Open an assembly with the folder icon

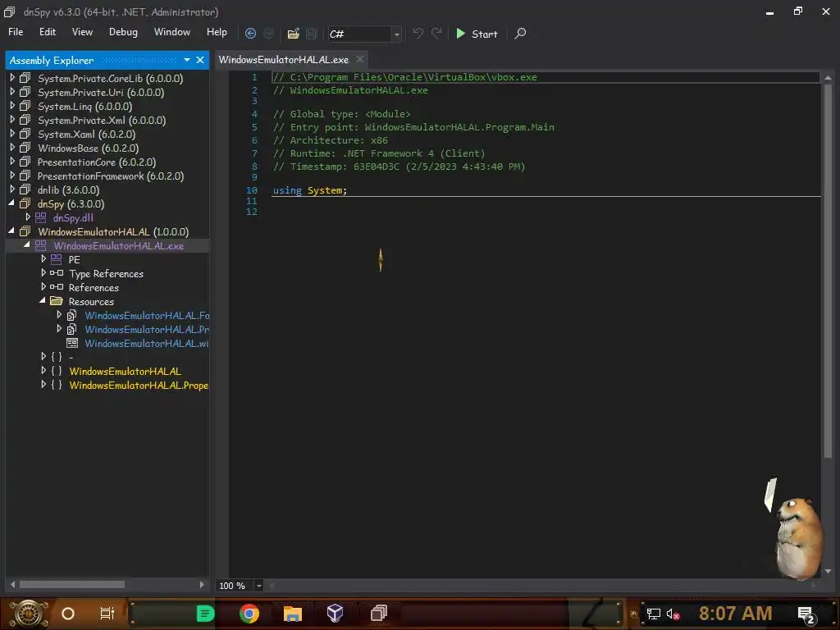(293, 34)
